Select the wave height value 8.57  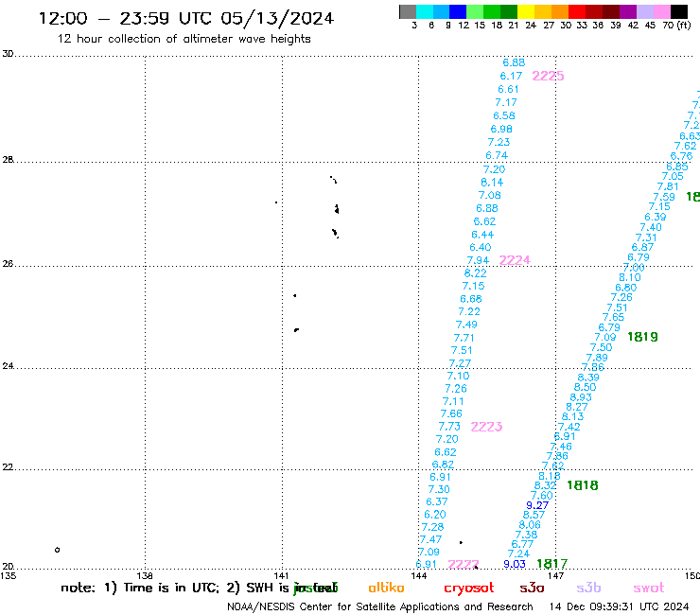tap(534, 515)
